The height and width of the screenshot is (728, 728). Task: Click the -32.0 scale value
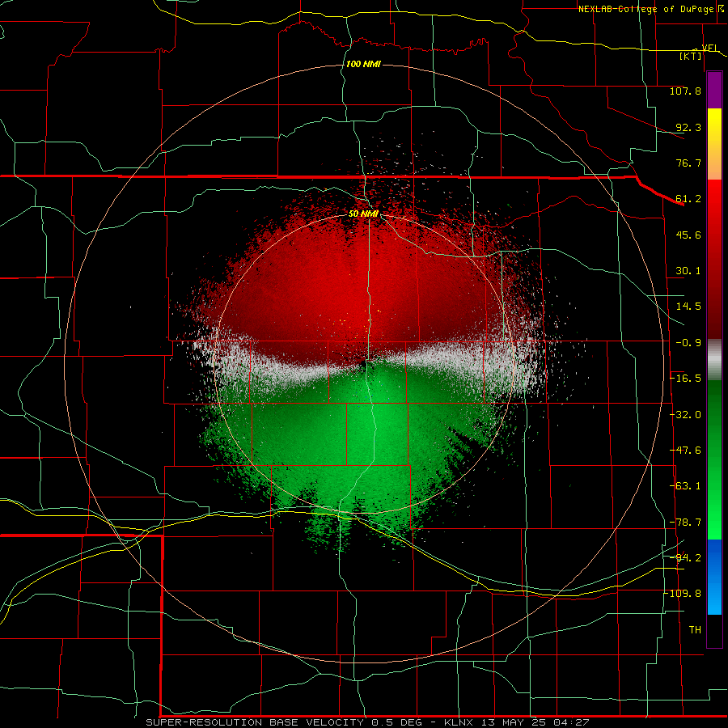point(685,415)
